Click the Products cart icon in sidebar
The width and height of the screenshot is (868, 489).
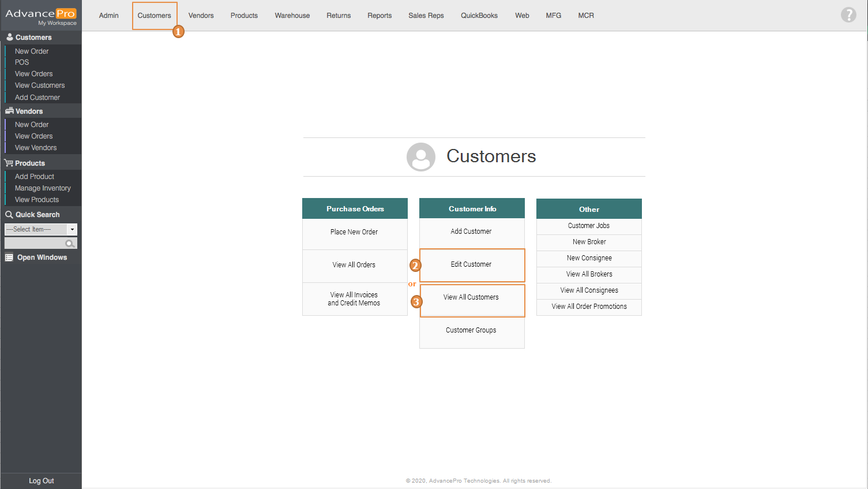[x=9, y=163]
